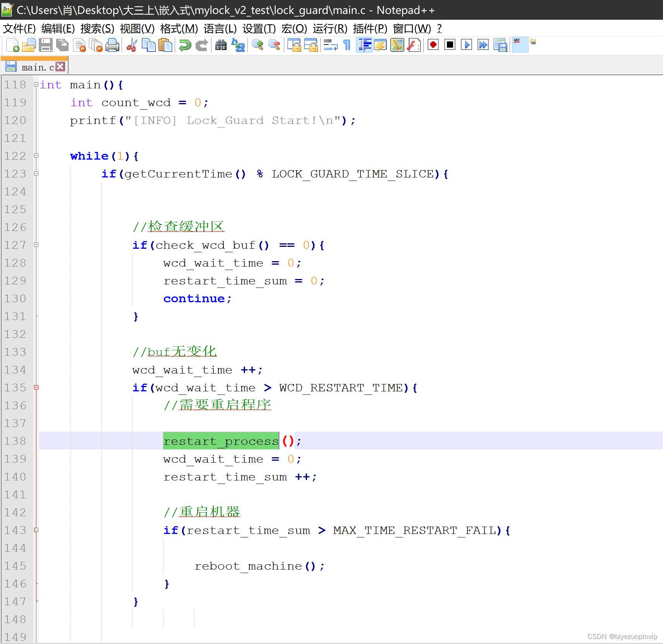Open the 宏(O) macro menu

coord(294,29)
